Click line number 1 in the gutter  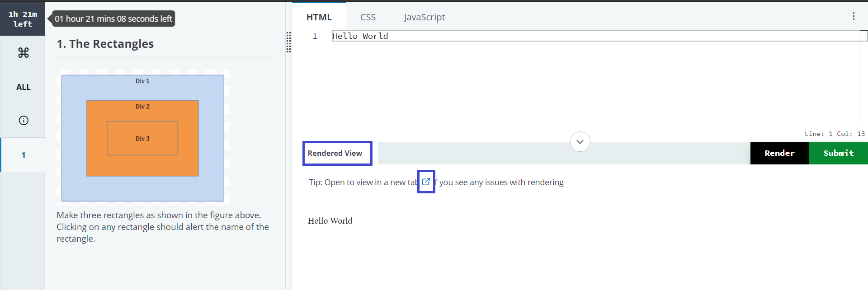pyautogui.click(x=315, y=36)
